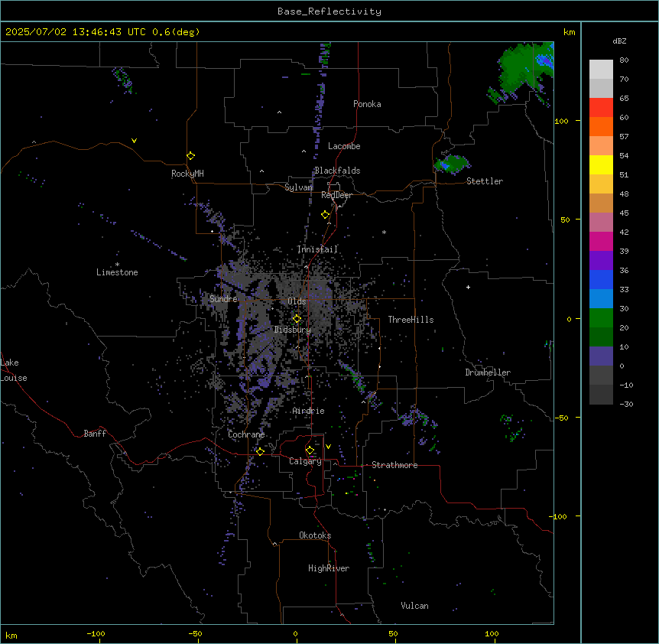This screenshot has height=644, width=659.
Task: Click the Airdrie city label
Action: (x=309, y=411)
